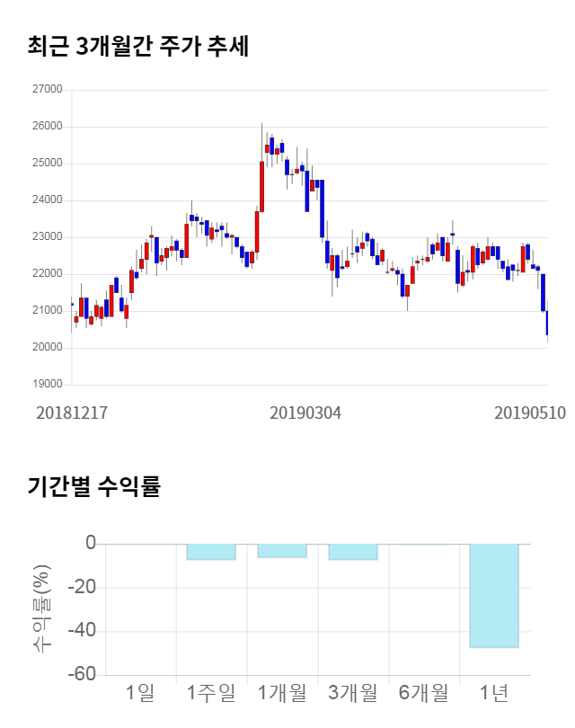The image size is (575, 728).
Task: Click the '기간별 수익률' heading
Action: click(x=93, y=488)
